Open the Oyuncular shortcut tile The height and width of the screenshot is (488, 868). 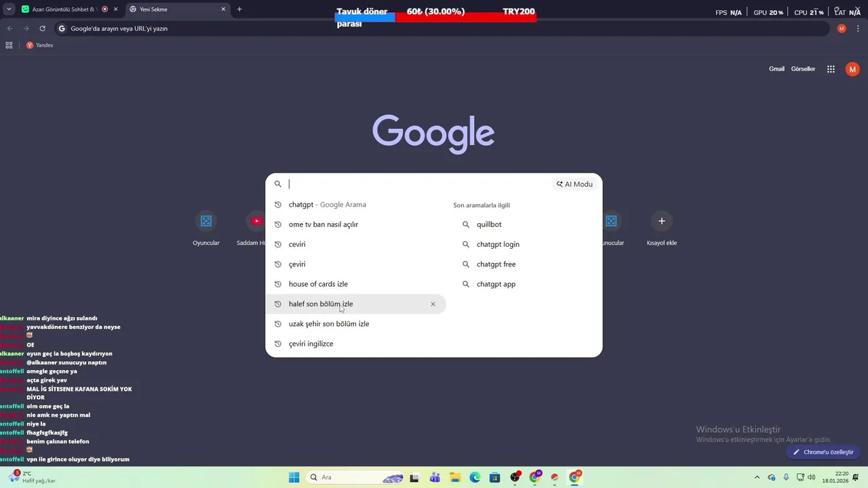[x=206, y=229]
